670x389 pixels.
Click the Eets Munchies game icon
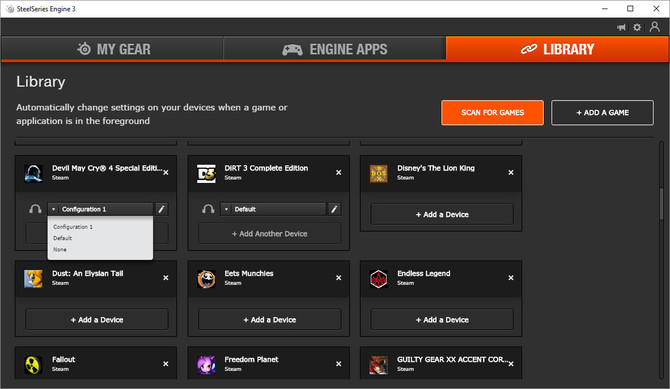tap(206, 279)
